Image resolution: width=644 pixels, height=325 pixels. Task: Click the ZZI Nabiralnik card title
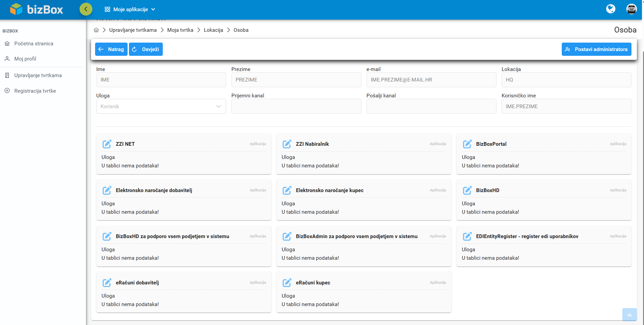point(312,144)
